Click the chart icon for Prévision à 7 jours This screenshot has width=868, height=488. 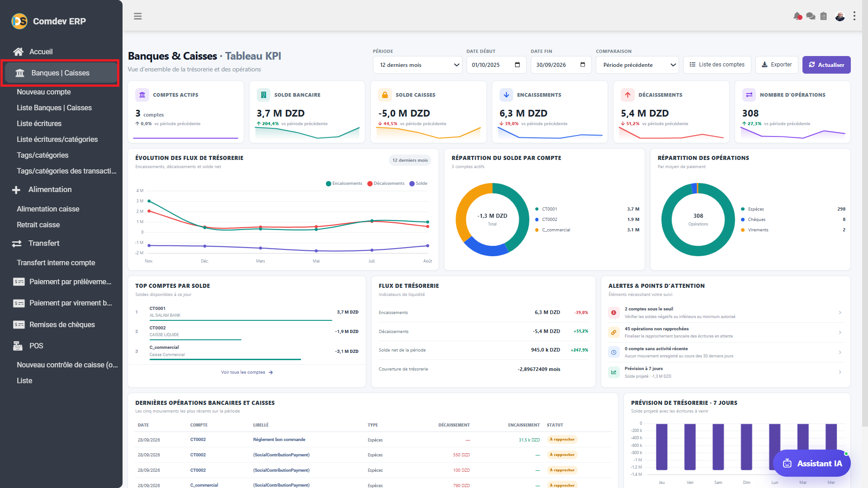click(x=614, y=372)
